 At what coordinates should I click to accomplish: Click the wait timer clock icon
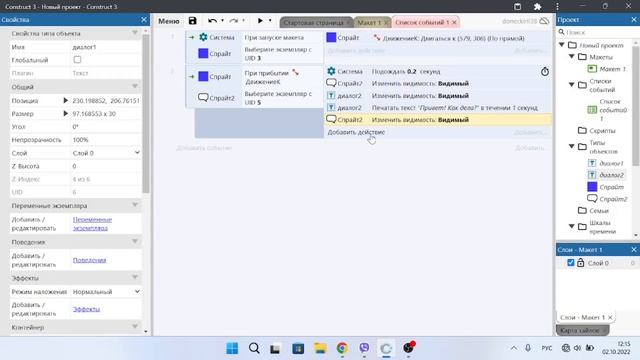545,72
